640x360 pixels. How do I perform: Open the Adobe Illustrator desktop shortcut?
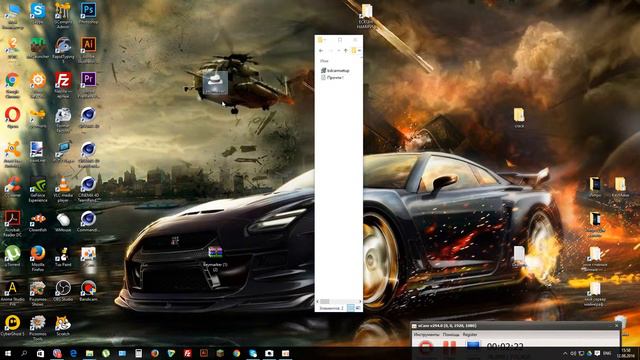[x=88, y=48]
